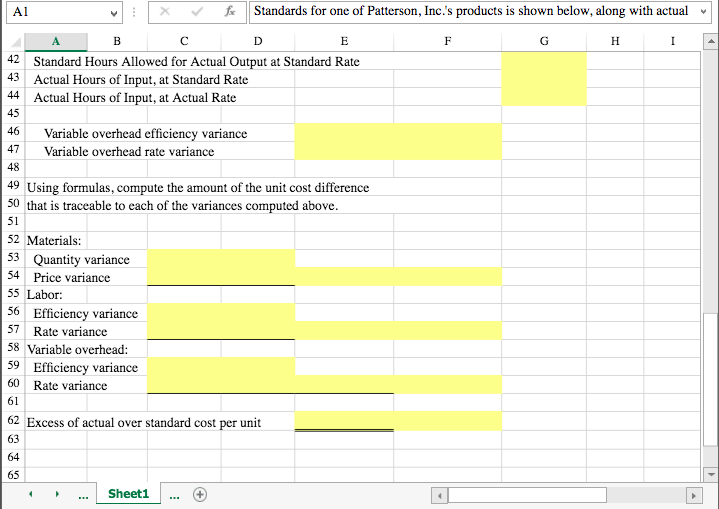The image size is (719, 509).
Task: Select yellow cell E62 for excess cost
Action: pos(344,420)
